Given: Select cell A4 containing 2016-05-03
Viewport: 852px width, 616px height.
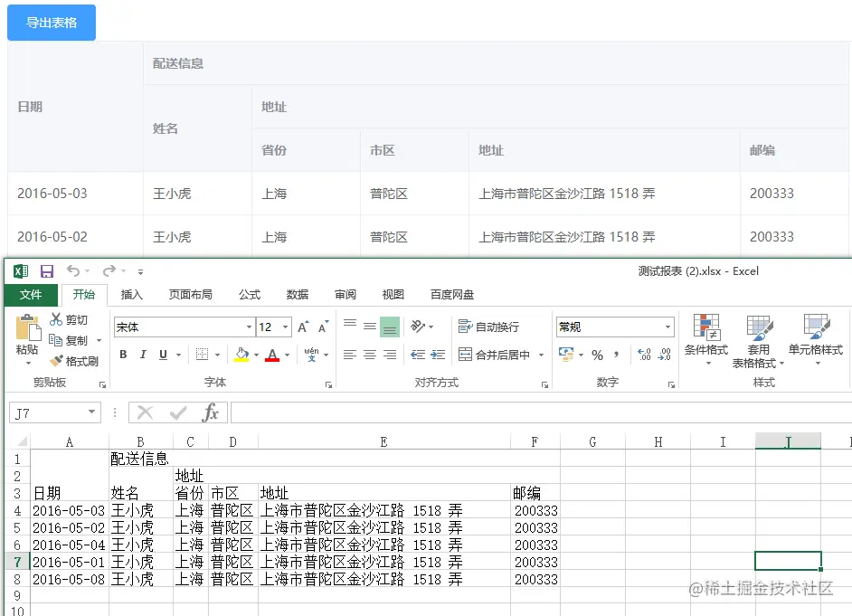Looking at the screenshot, I should (x=69, y=510).
